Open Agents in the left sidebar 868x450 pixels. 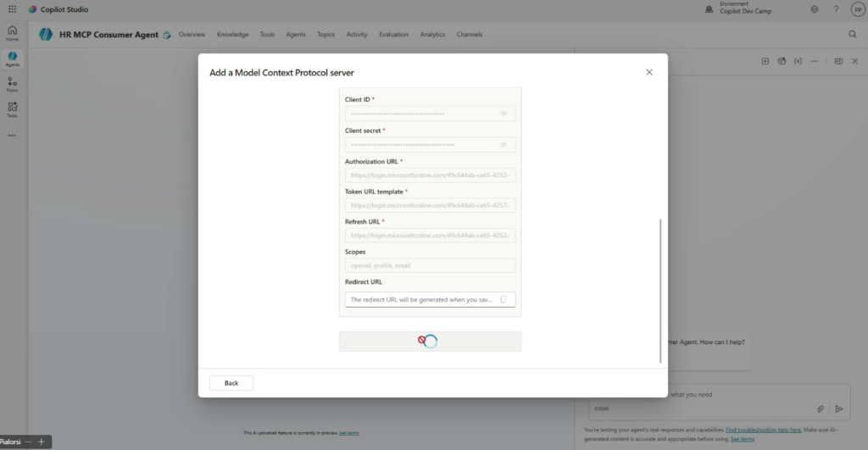coord(12,59)
